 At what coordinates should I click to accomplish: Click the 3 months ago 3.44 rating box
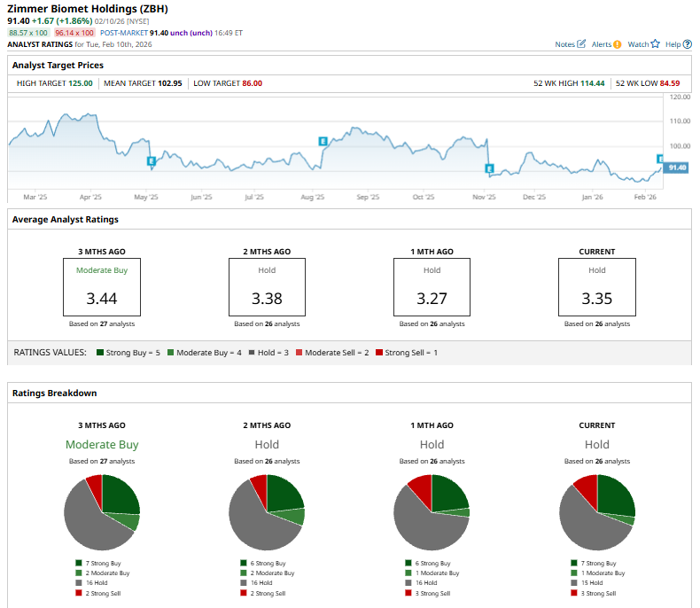[x=102, y=287]
